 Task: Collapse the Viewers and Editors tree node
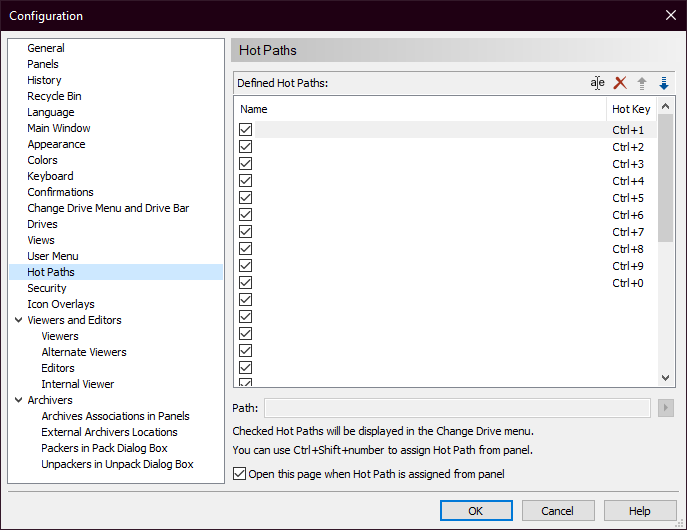[x=19, y=320]
